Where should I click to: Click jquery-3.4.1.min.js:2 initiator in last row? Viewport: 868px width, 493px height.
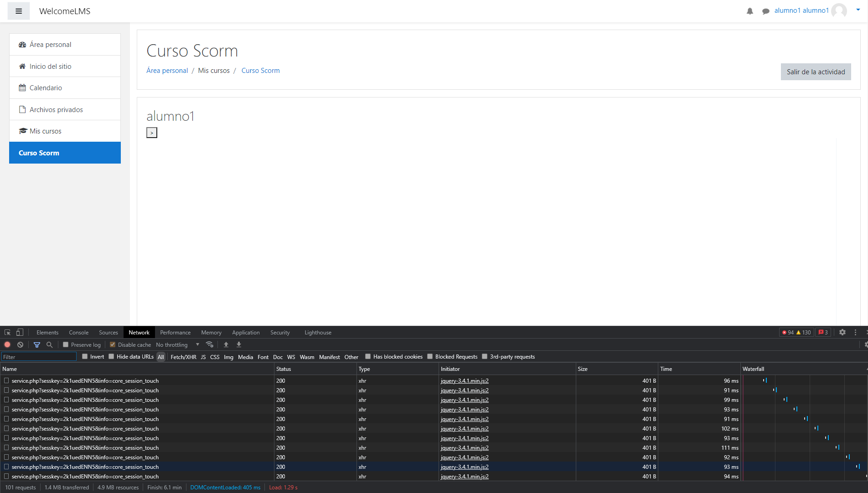click(465, 477)
